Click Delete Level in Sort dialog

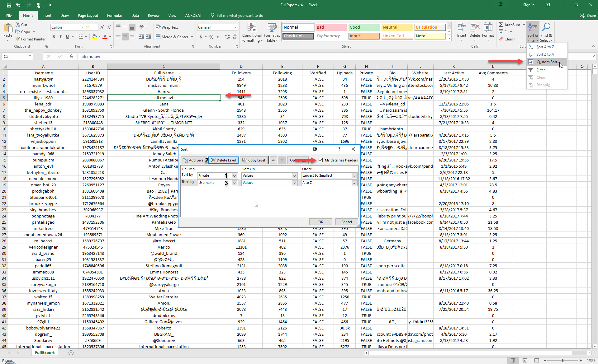pos(223,160)
